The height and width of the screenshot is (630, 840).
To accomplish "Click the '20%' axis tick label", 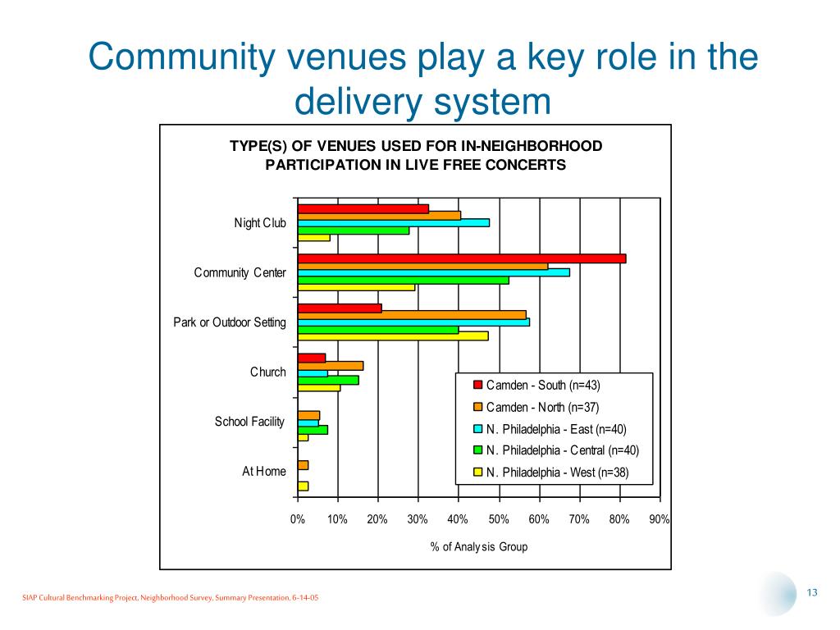I will [377, 519].
